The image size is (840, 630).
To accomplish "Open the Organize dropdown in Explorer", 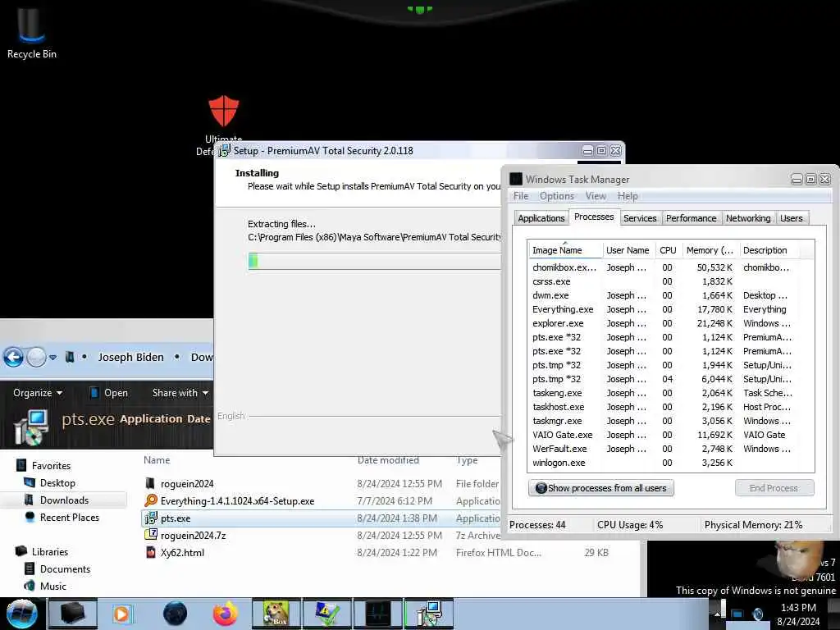I will [38, 393].
